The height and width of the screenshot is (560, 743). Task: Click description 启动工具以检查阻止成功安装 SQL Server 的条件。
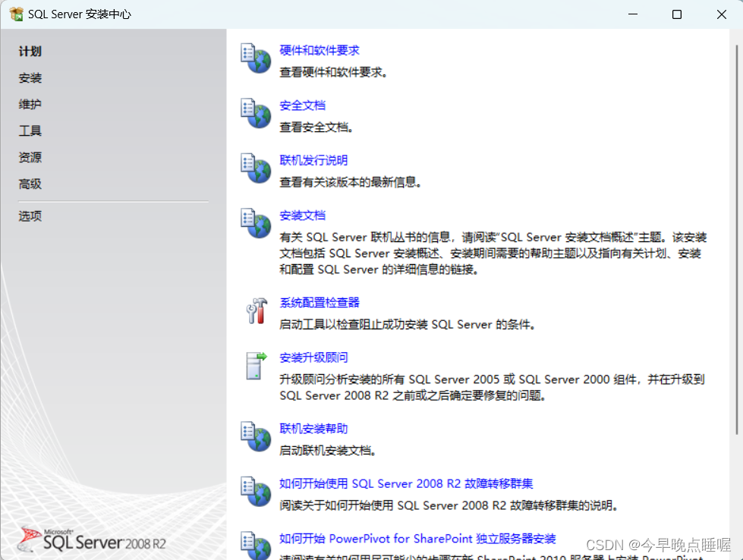point(408,324)
